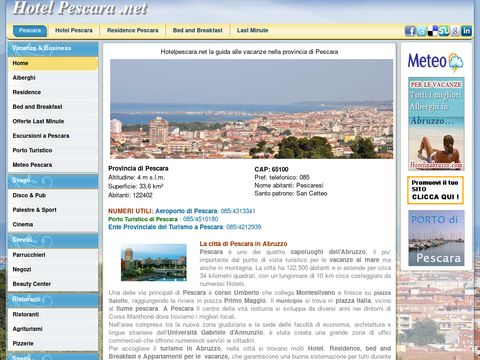Screen dimensions: 480x360
Task: Open sidebar Bed and Breakfast entry
Action: tap(53, 107)
